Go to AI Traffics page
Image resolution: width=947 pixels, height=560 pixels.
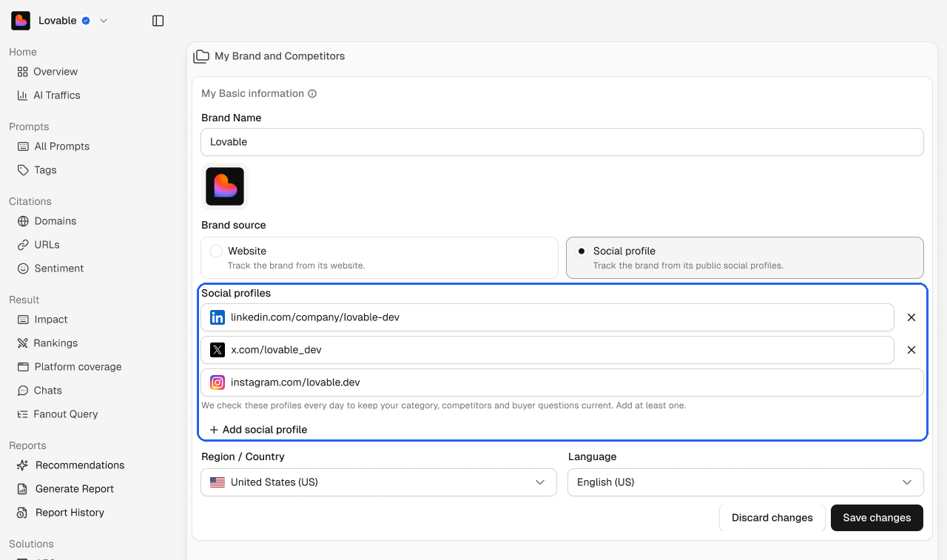[x=49, y=95]
